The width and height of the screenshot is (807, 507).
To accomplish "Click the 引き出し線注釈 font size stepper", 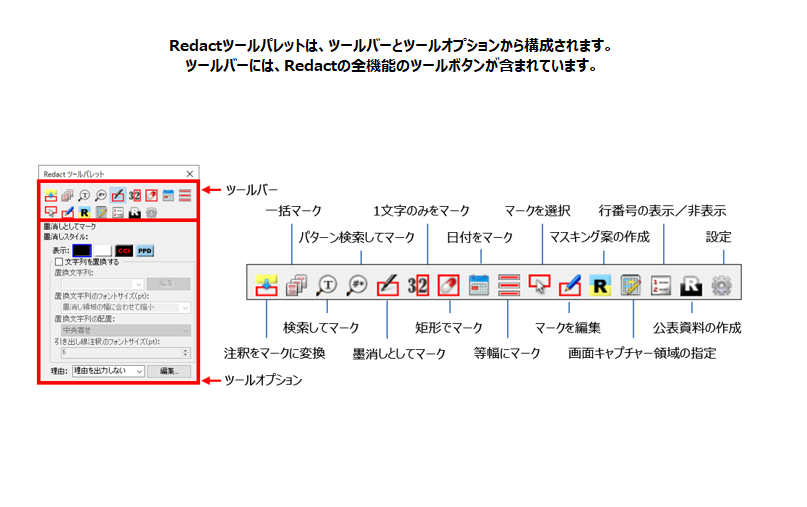I will pos(186,353).
